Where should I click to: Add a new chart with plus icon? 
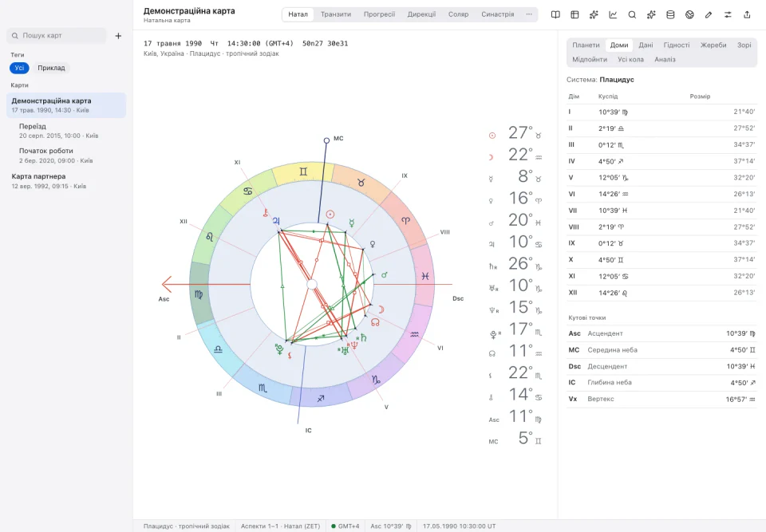click(x=118, y=36)
